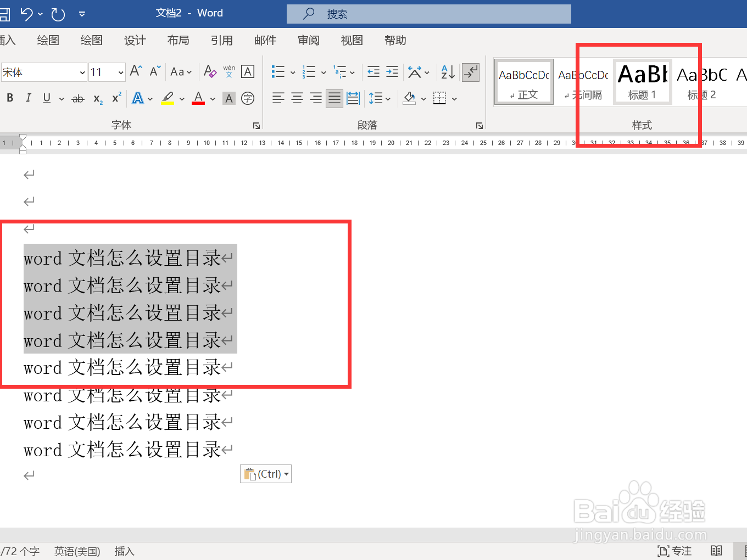The height and width of the screenshot is (560, 747).
Task: Clear all formatting icon
Action: pos(210,71)
